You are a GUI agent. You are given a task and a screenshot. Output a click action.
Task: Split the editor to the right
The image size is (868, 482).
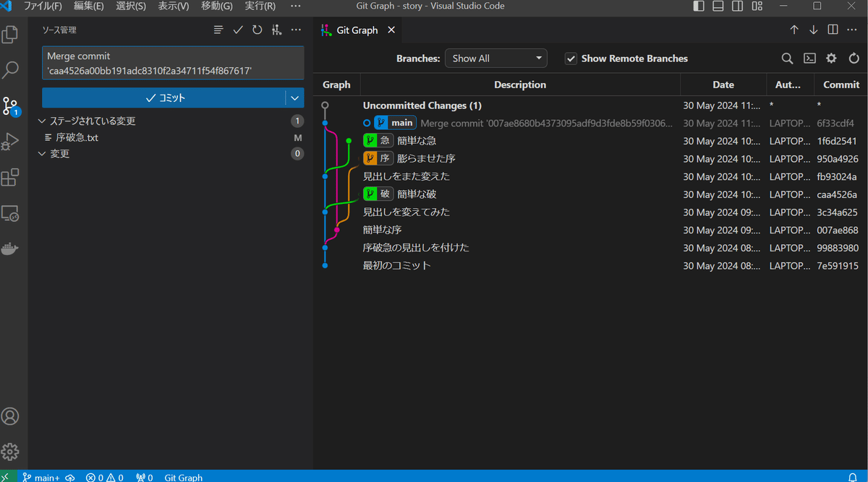833,30
